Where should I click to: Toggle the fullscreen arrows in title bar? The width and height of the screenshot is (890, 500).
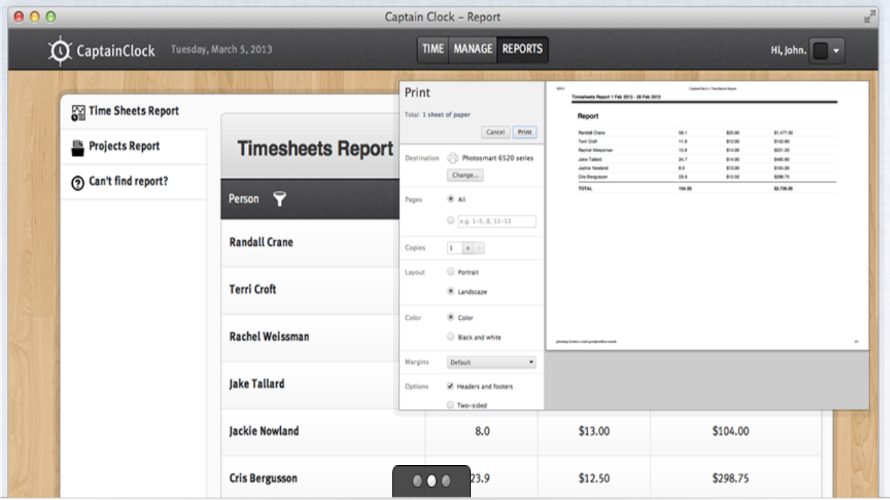tap(868, 17)
